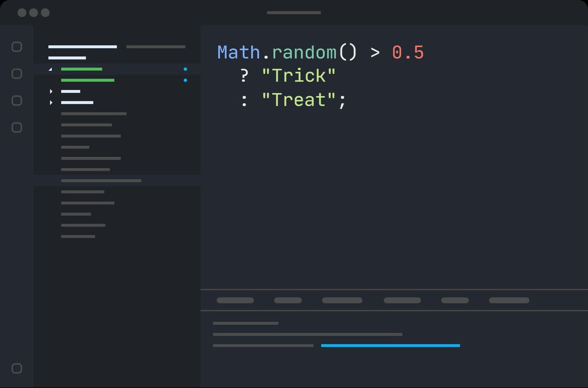Open the blue link line in the bottom panel
This screenshot has width=588, height=388.
click(x=391, y=345)
